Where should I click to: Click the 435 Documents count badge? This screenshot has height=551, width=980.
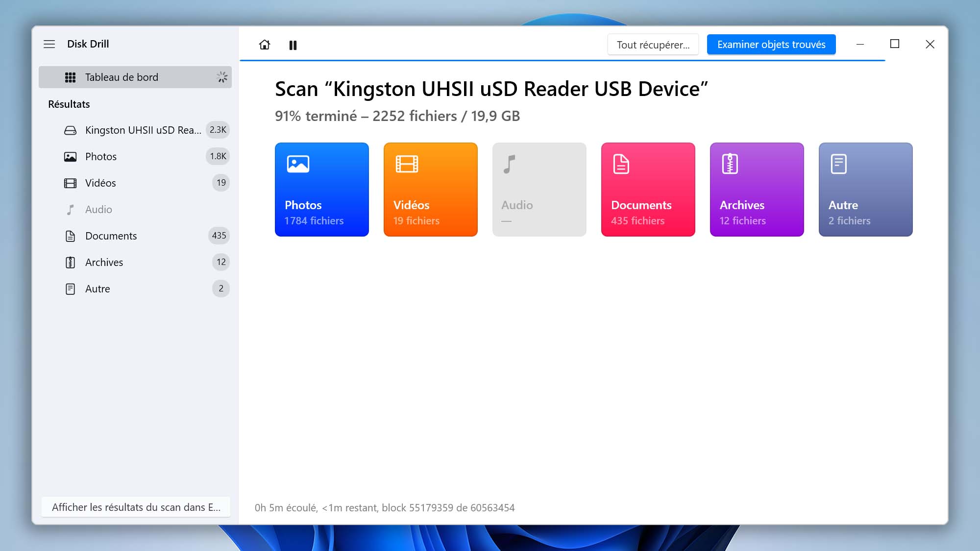[x=219, y=236]
